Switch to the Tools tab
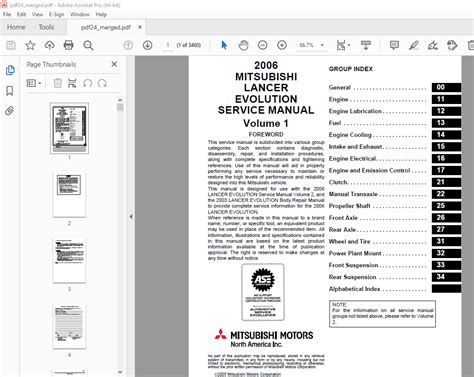 coord(46,27)
